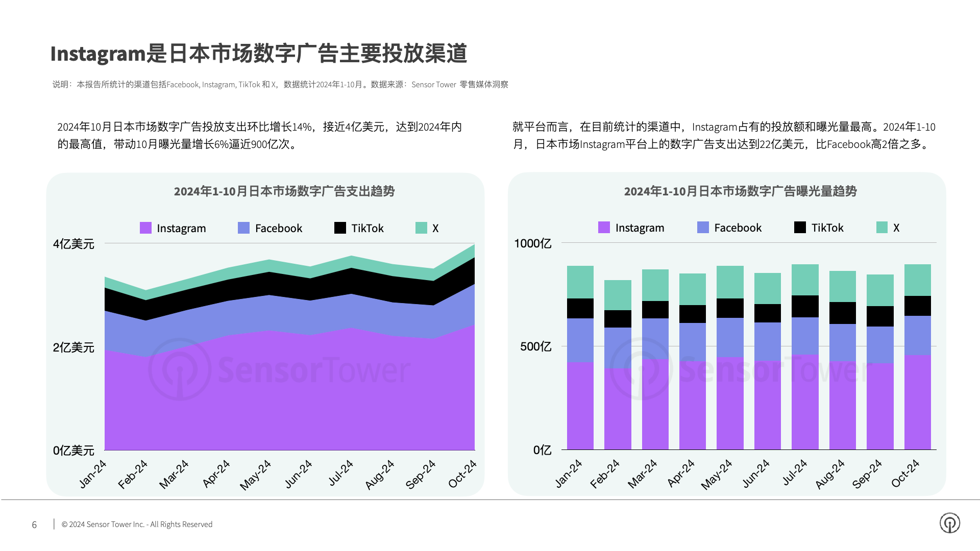980x551 pixels.
Task: Click the 4亿美元 axis label
Action: pos(73,244)
